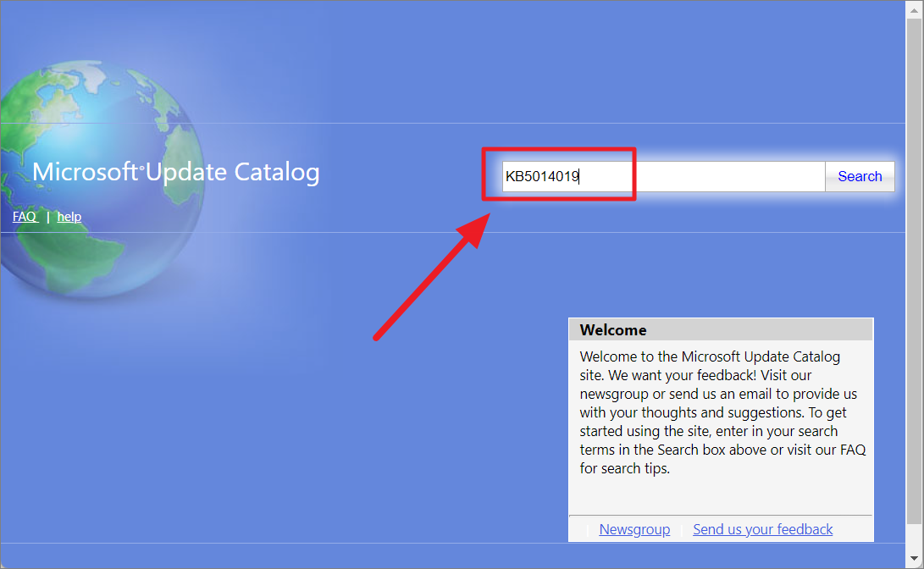Focus the search field containing KB5014019
Image resolution: width=924 pixels, height=569 pixels.
[x=663, y=176]
